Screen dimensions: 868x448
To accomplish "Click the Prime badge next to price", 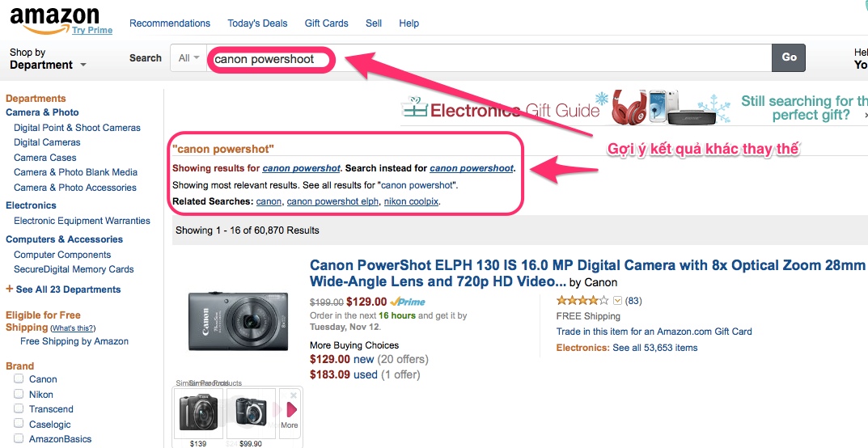I will click(x=408, y=302).
